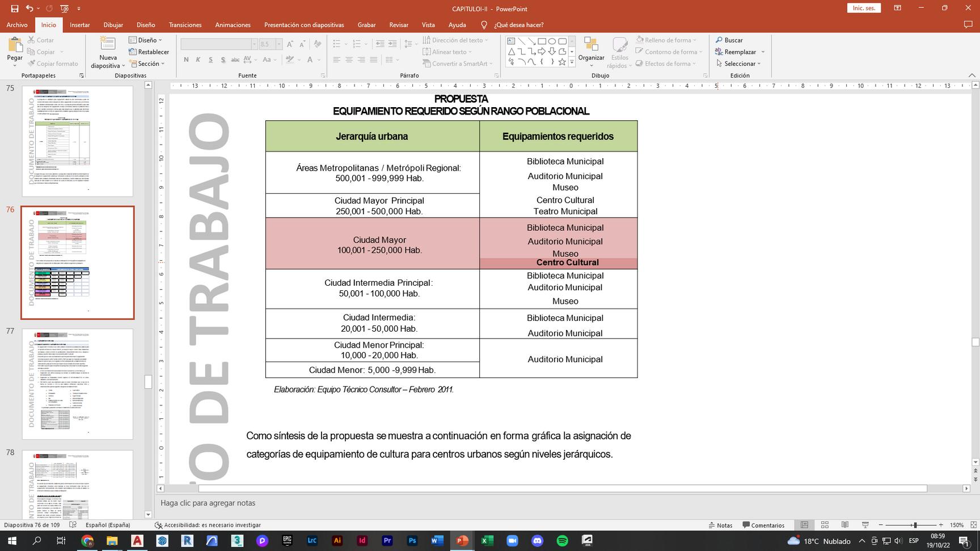Align the paragraph text to the left
The width and height of the screenshot is (980, 551).
(x=336, y=60)
